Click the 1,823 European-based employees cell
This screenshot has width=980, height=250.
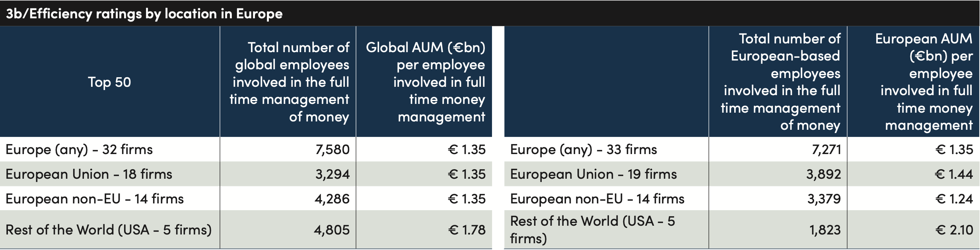825,230
